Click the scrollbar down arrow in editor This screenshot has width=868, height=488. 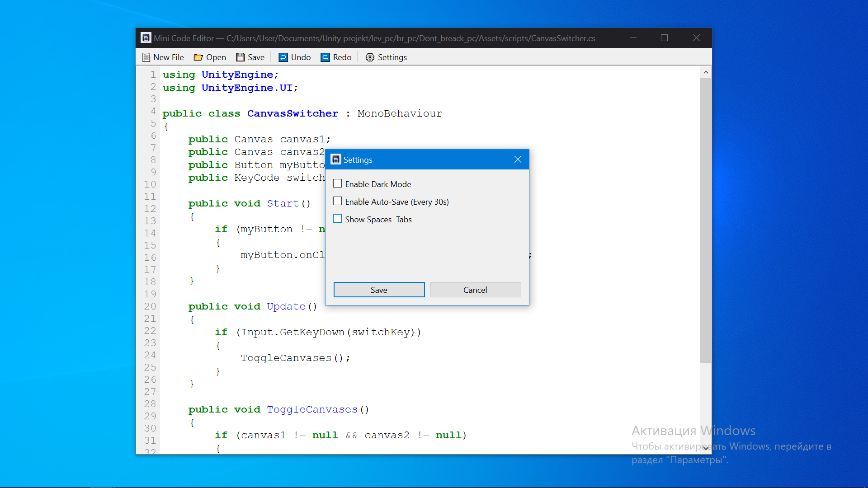(706, 448)
